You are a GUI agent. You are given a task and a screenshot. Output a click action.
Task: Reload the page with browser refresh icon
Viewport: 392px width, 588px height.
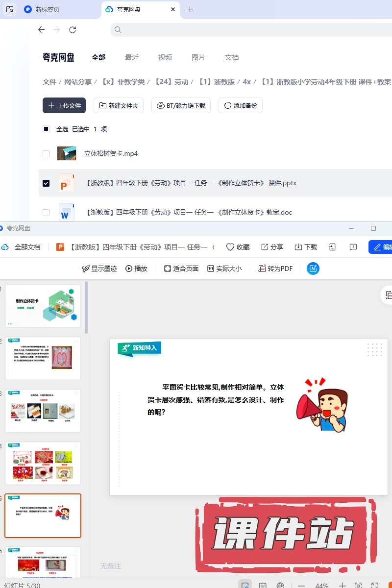click(73, 30)
